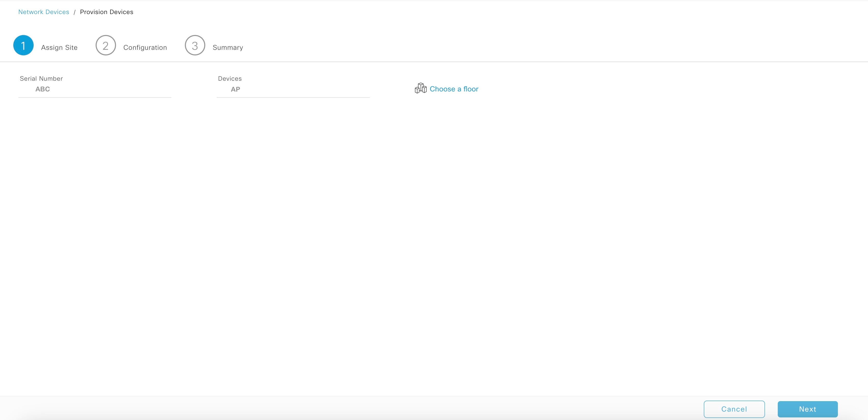Image resolution: width=868 pixels, height=420 pixels.
Task: Select step 3 Summary circle
Action: 194,45
